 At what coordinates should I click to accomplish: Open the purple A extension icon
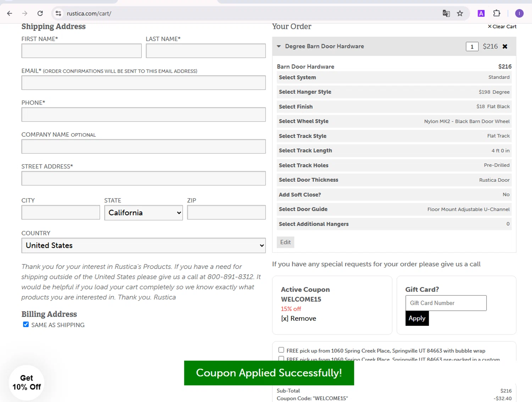[x=481, y=13]
